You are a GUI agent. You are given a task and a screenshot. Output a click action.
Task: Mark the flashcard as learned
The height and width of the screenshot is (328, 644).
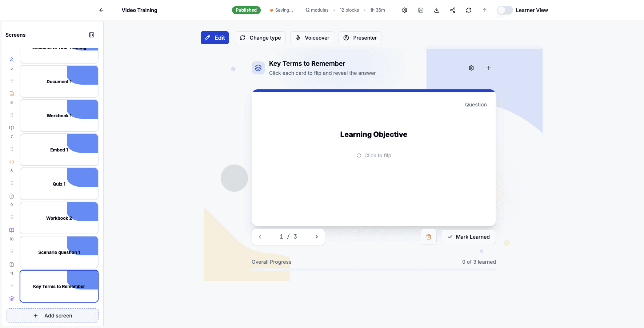468,236
